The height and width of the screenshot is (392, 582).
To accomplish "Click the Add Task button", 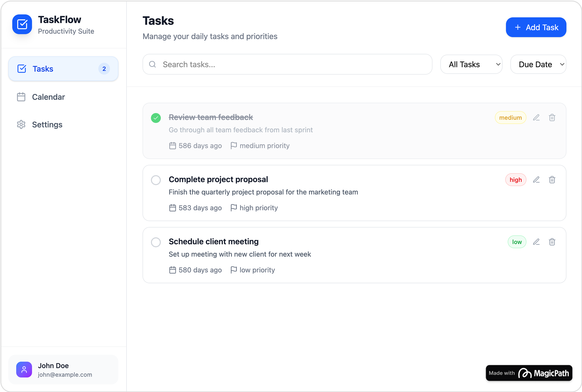I will coord(536,27).
